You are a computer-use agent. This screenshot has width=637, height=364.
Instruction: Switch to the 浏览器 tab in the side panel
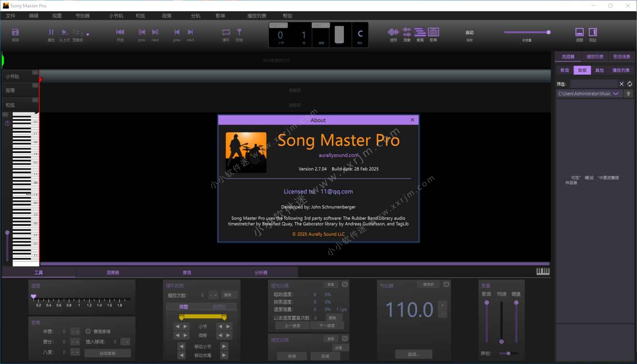568,57
